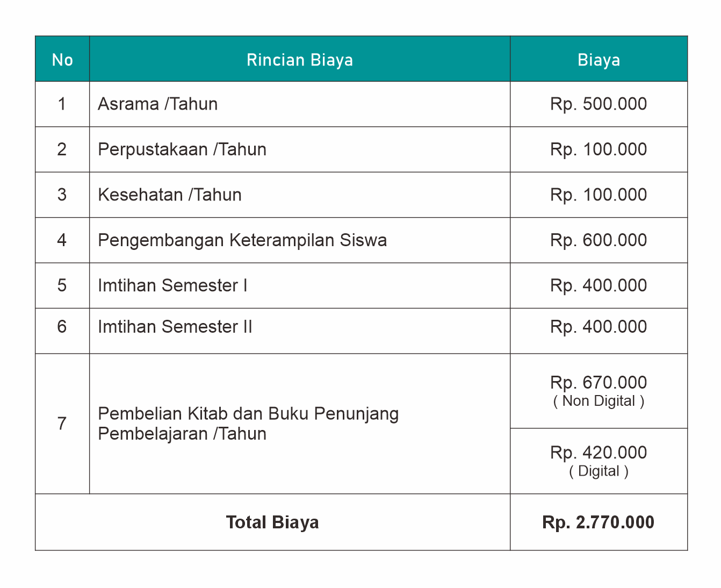Click the "Imtihan Semester II" row label
Viewport: 721px width, 588px height.
(x=175, y=327)
